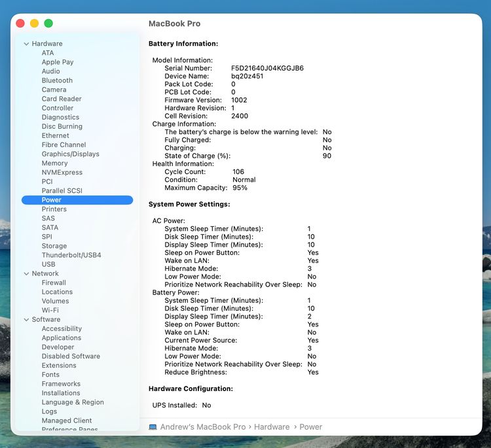
Task: Open Diagnostics in the sidebar
Action: click(x=60, y=117)
